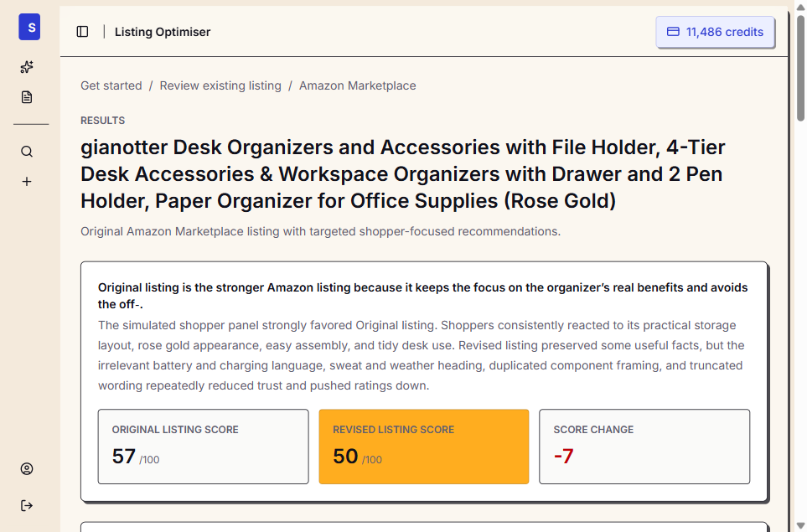Open the document listings icon in sidebar
Screen dimensions: 807x532
pyautogui.click(x=27, y=97)
